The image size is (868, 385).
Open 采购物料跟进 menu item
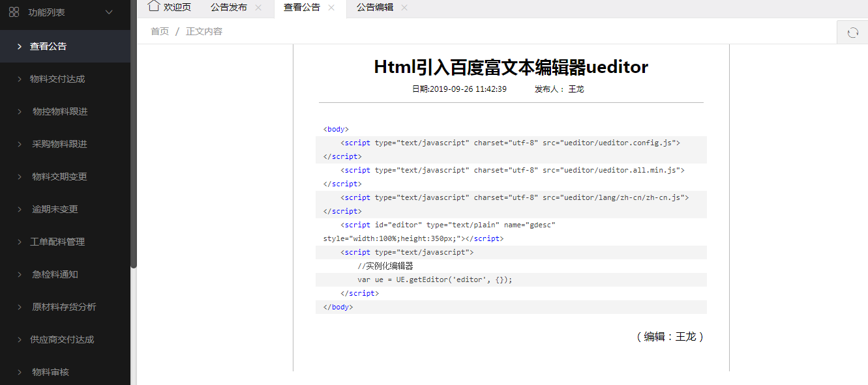tap(60, 144)
